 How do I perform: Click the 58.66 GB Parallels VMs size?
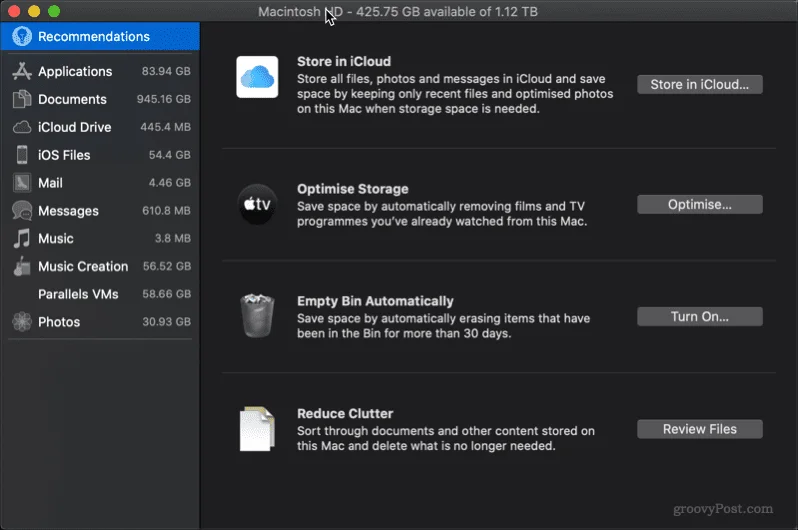(166, 294)
